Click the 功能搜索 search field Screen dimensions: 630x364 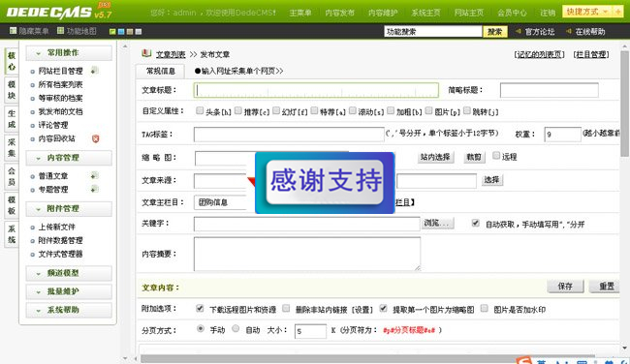[x=433, y=31]
